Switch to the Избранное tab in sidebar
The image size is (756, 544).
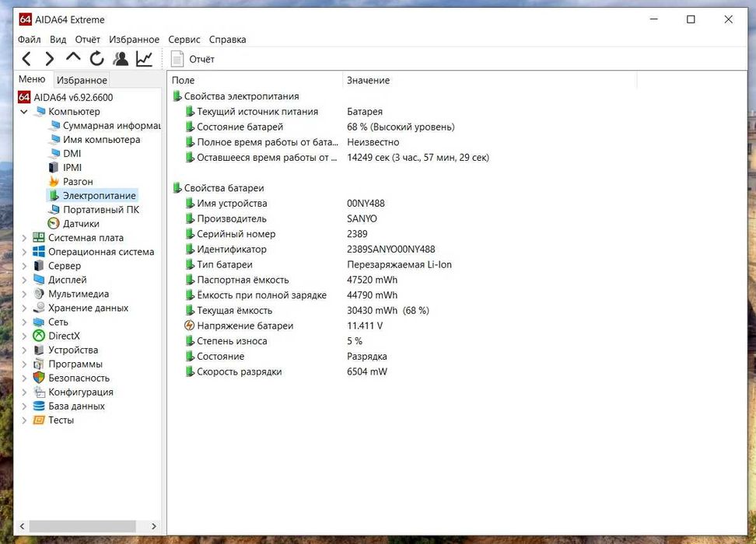pos(82,80)
